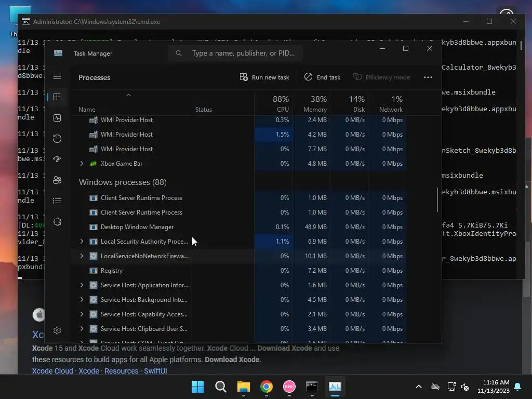Click End task button
Image resolution: width=532 pixels, height=399 pixels.
click(x=322, y=77)
